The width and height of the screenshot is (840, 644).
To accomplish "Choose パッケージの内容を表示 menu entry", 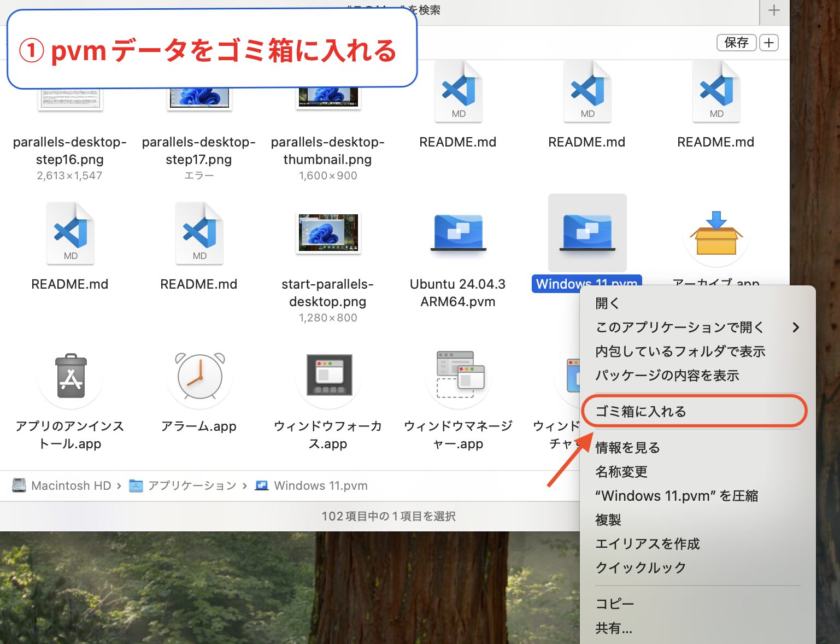I will (667, 376).
